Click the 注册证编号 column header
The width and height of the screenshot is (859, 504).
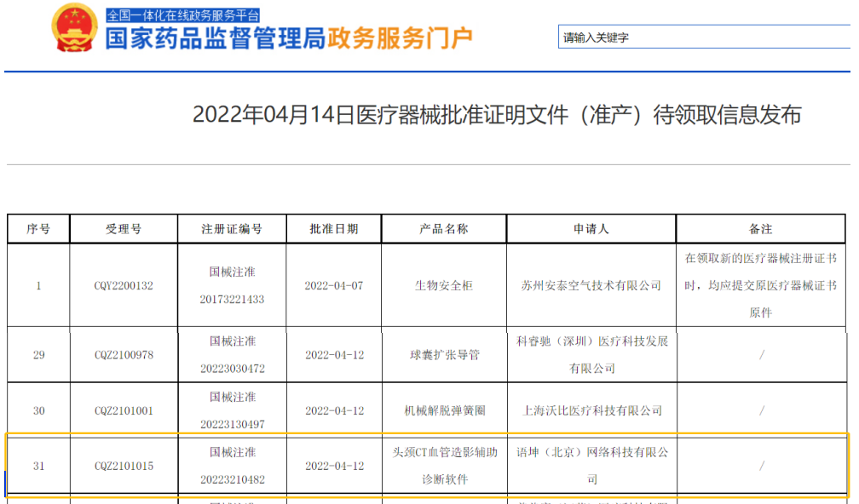click(232, 228)
